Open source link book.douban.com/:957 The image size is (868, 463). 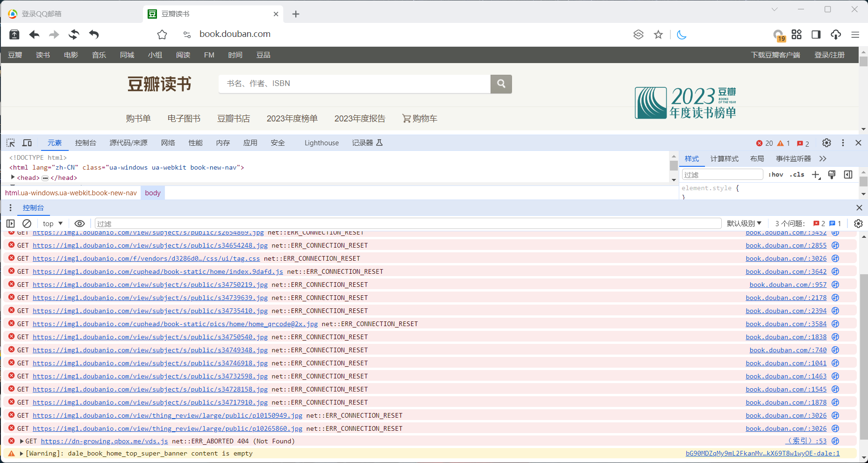788,285
